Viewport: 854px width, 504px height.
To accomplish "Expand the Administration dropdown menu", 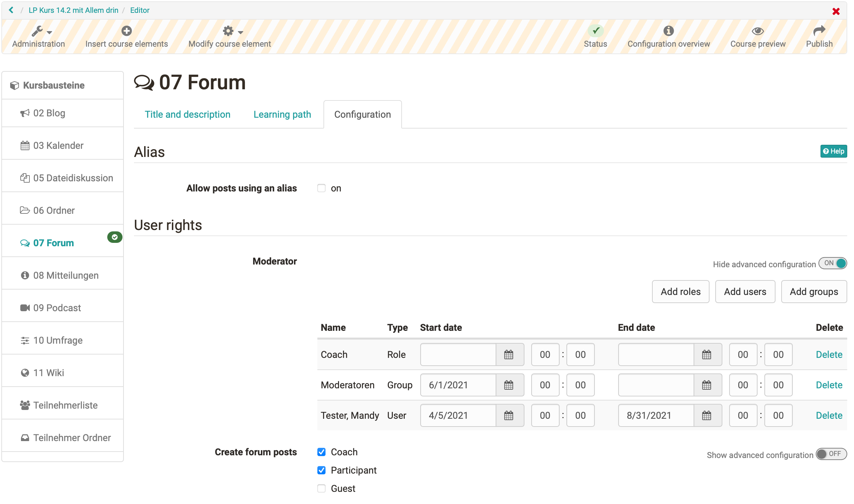I will click(x=39, y=36).
